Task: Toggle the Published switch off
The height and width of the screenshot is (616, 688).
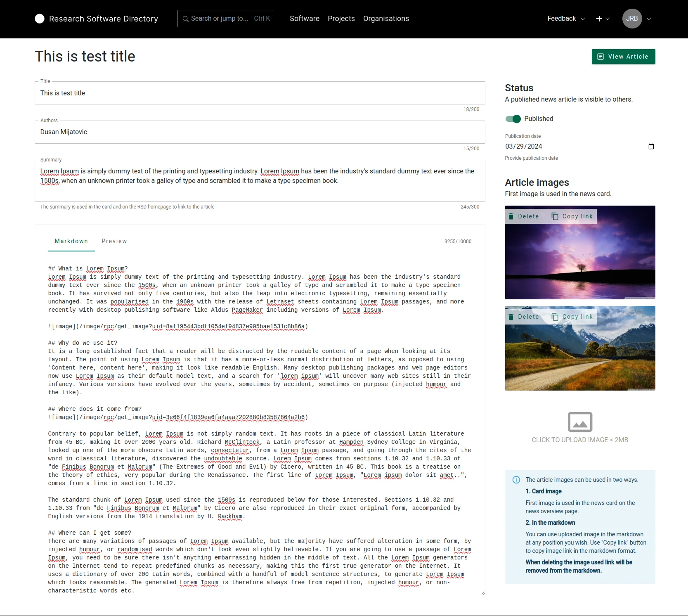Action: 513,119
